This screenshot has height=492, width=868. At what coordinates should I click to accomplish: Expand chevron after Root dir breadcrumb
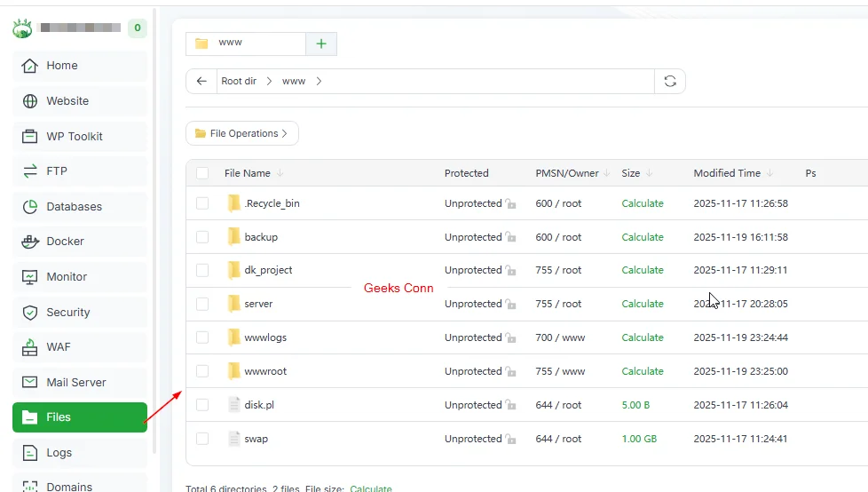point(269,81)
